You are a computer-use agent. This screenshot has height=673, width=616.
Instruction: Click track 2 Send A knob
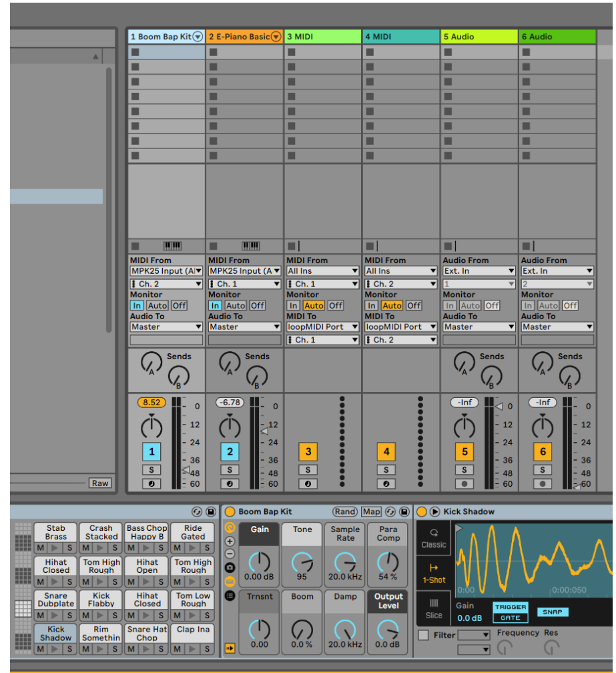(230, 363)
